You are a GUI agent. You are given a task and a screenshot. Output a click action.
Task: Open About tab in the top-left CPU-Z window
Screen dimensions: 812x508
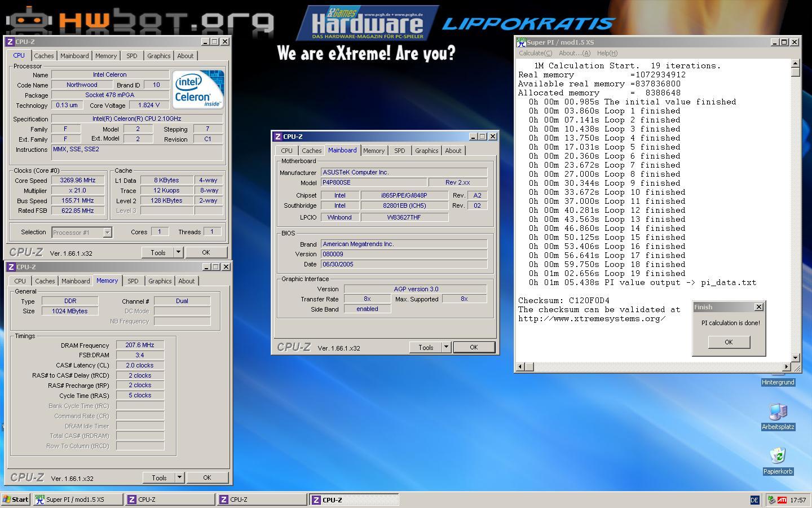point(185,56)
